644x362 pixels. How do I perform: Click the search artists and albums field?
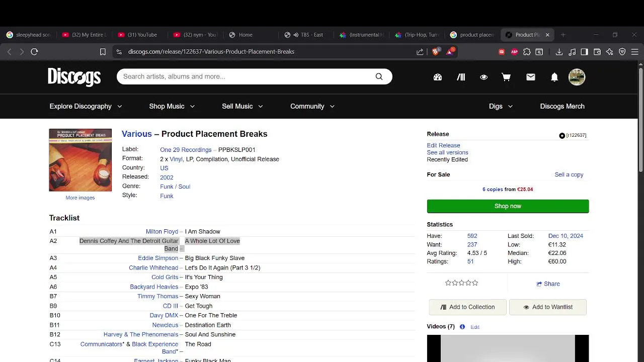coord(247,76)
